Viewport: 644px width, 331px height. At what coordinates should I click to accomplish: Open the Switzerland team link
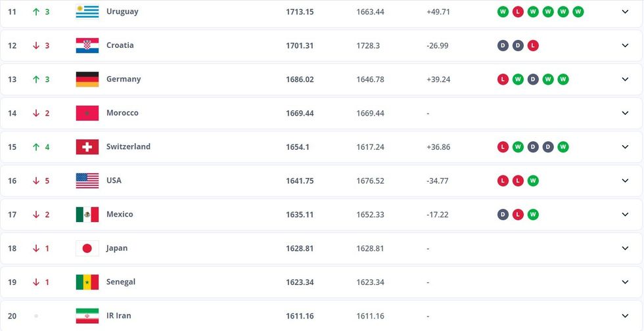(x=128, y=147)
